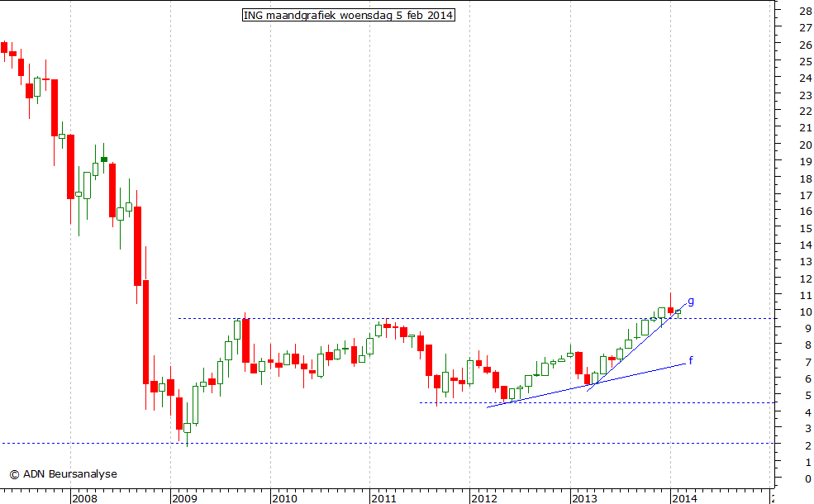Click the price axis value '6'
Screen dimensions: 814x504
point(809,379)
